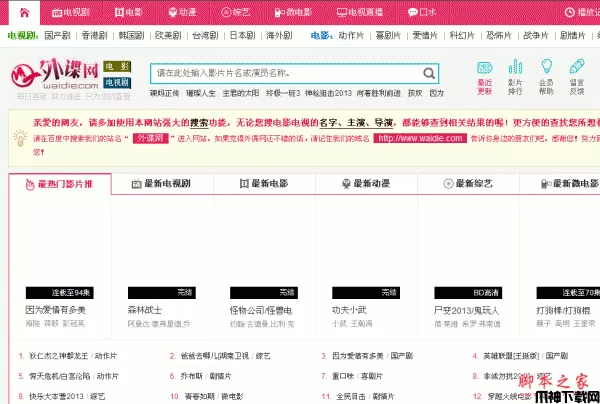Open the 电视剧 top navigation item
600x404 pixels.
click(71, 12)
